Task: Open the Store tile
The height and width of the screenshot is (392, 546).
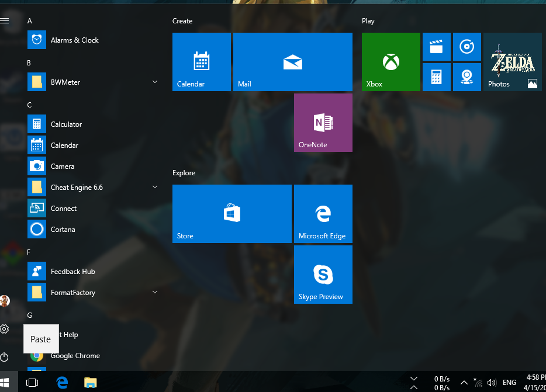Action: pyautogui.click(x=232, y=214)
